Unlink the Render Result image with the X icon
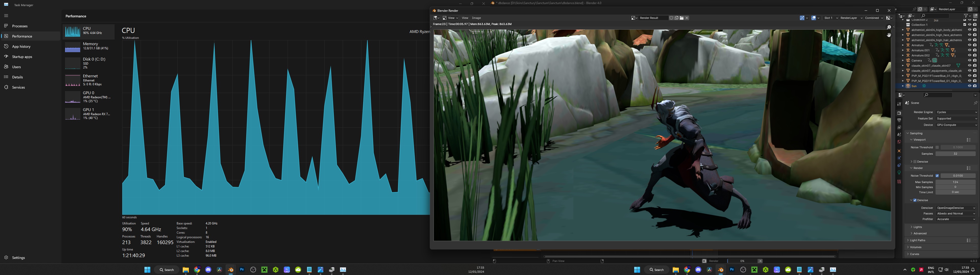 687,18
